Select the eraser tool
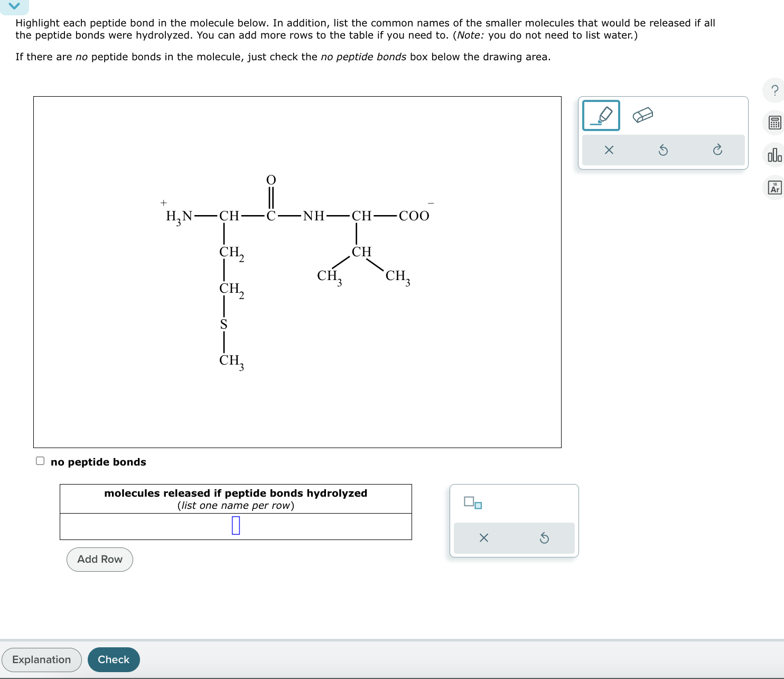Viewport: 784px width, 679px height. (642, 114)
